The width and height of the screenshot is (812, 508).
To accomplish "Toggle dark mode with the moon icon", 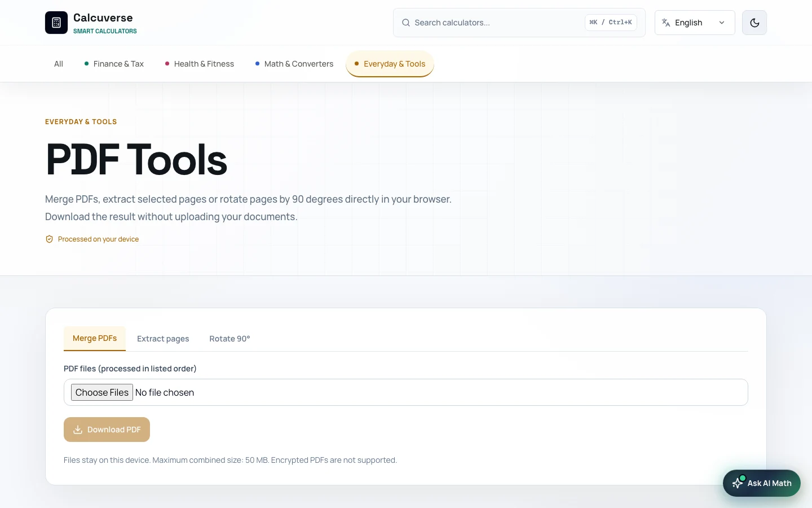I will [x=754, y=23].
